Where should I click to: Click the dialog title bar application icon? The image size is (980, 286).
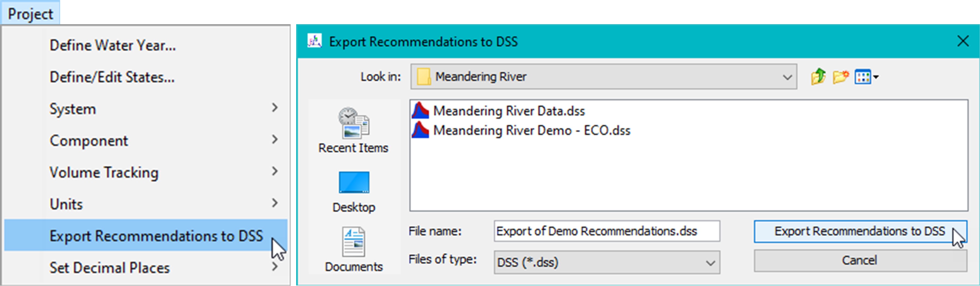pos(315,41)
